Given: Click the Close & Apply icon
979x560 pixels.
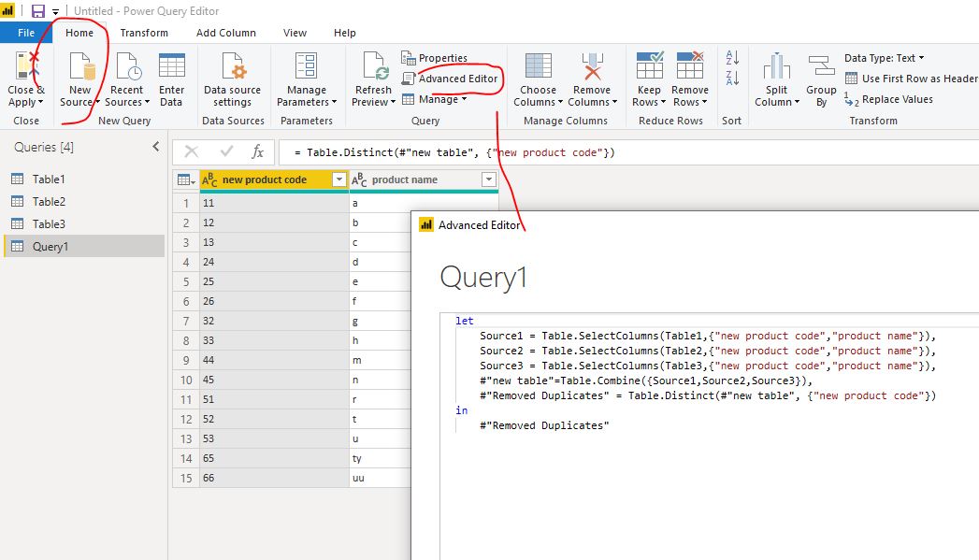Looking at the screenshot, I should 26,65.
